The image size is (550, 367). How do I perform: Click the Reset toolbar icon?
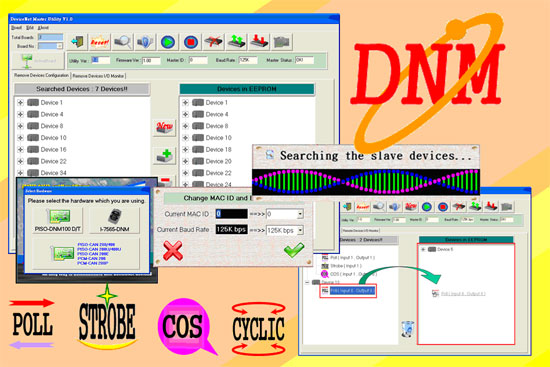[100, 42]
